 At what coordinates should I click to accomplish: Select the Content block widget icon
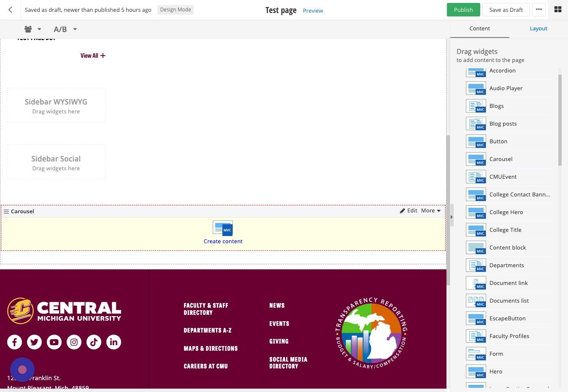476,247
